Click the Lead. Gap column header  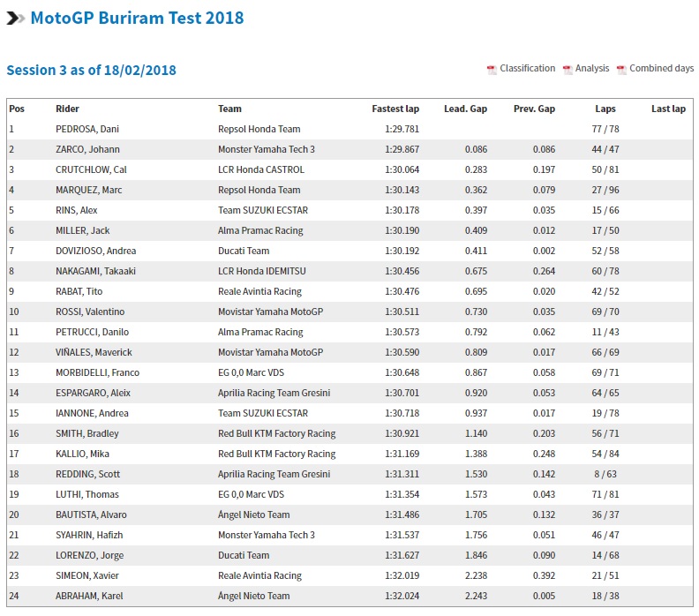tap(465, 109)
